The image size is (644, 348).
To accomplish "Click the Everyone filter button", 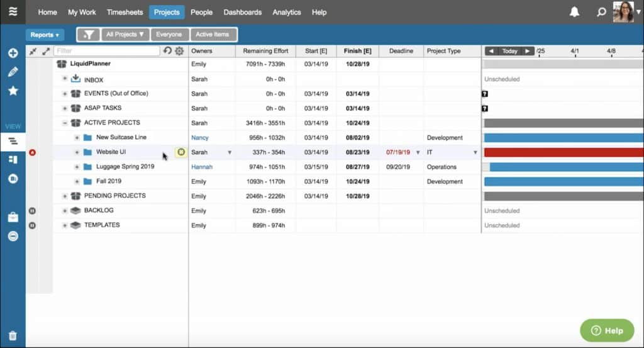I will 169,35.
